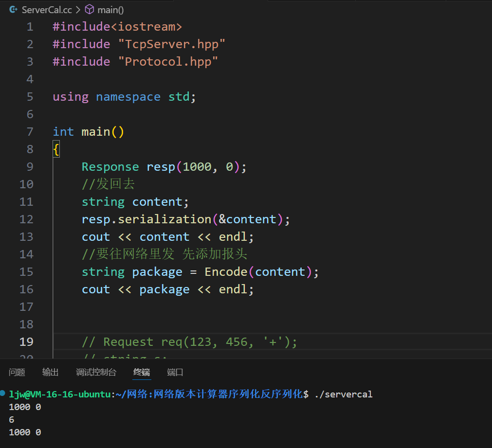Open the ServerCal.cc breadcrumb item
The height and width of the screenshot is (448, 492).
(47, 10)
